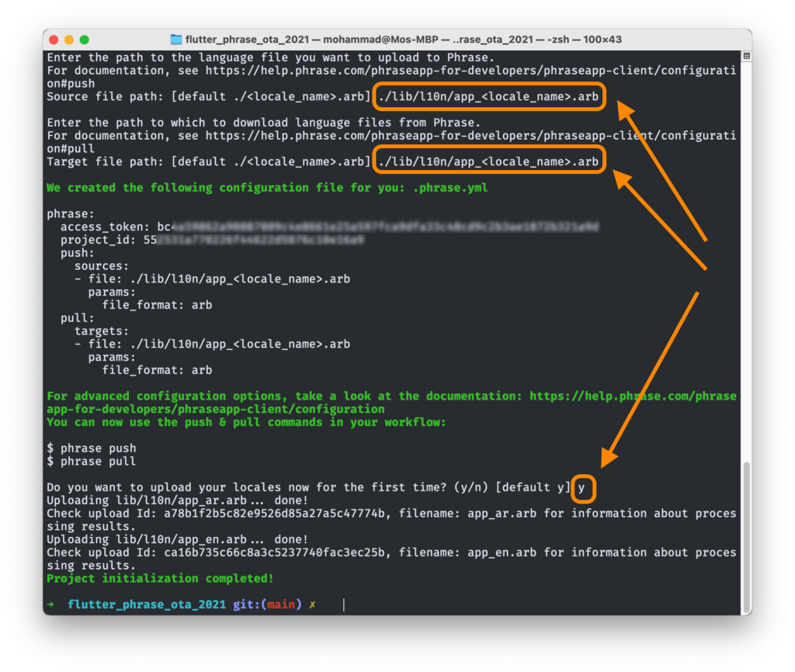The height and width of the screenshot is (672, 795).
Task: Click the Target file path entered value
Action: click(x=489, y=161)
